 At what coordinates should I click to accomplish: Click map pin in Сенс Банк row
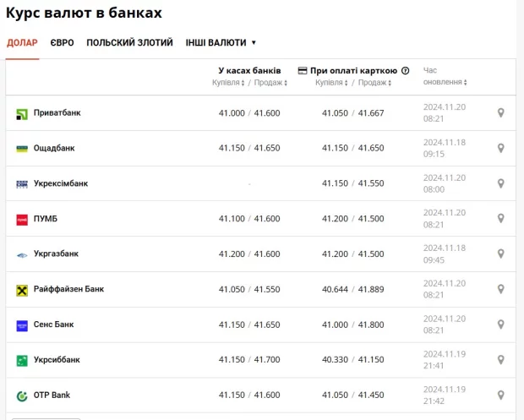tap(500, 325)
